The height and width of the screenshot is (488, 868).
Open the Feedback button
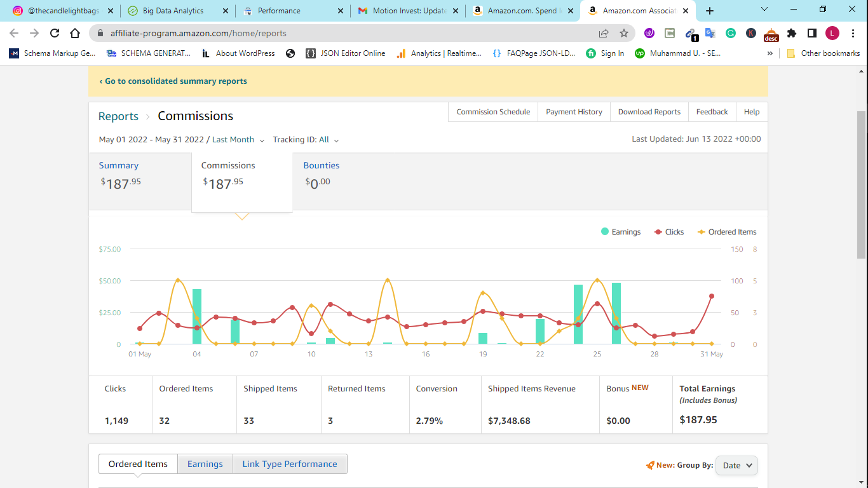pos(712,112)
